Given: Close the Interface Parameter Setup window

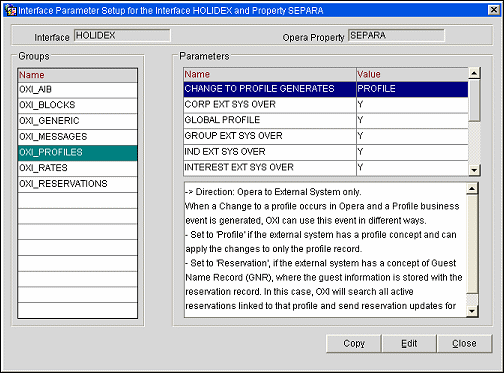Looking at the screenshot, I should point(493,10).
